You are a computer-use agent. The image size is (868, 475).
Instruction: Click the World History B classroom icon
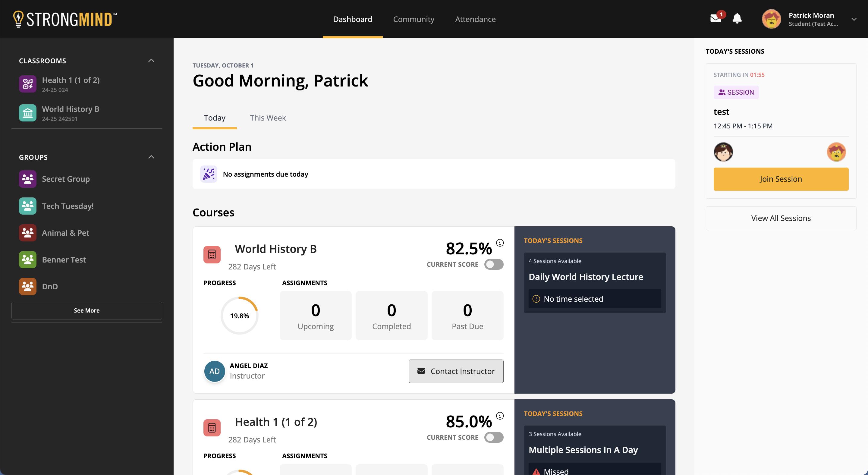pos(27,112)
